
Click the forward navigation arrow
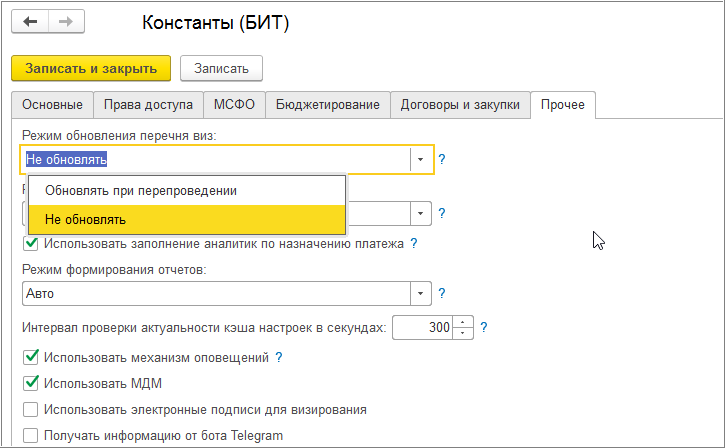[x=65, y=22]
